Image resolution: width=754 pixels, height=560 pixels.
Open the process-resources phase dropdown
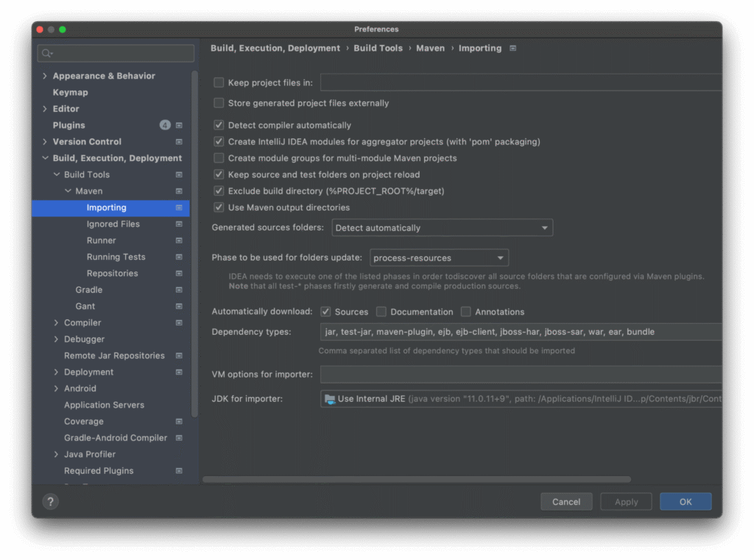[500, 258]
